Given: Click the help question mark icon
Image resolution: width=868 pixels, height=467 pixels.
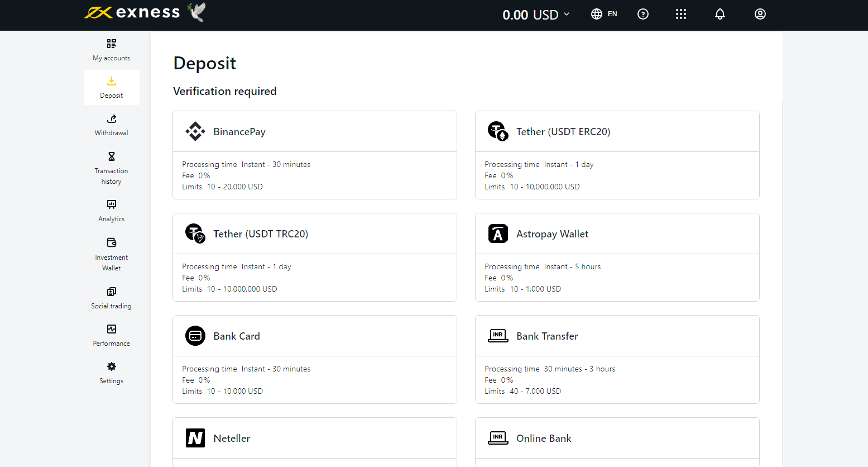Looking at the screenshot, I should pos(643,15).
